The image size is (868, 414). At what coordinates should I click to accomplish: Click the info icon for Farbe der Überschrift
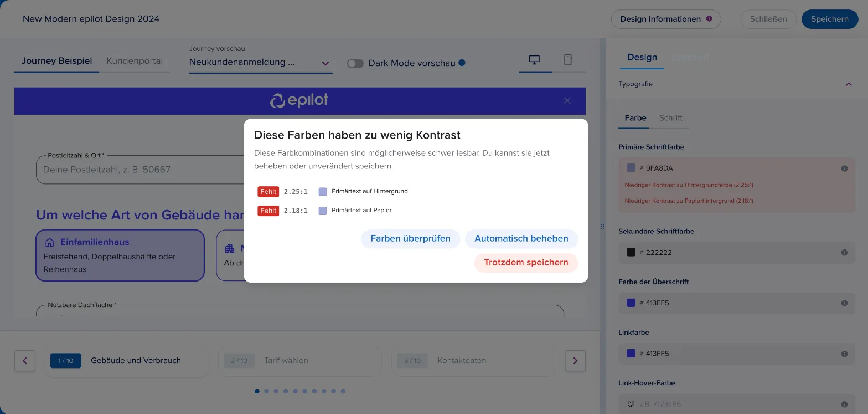pyautogui.click(x=844, y=303)
